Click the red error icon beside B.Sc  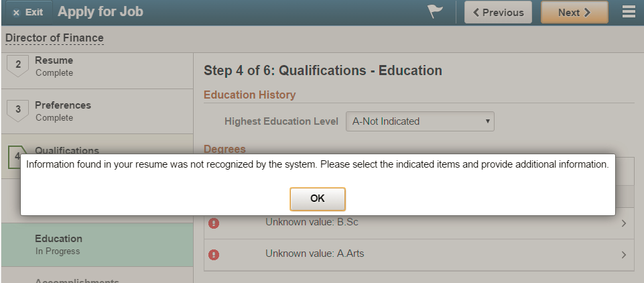pyautogui.click(x=214, y=223)
